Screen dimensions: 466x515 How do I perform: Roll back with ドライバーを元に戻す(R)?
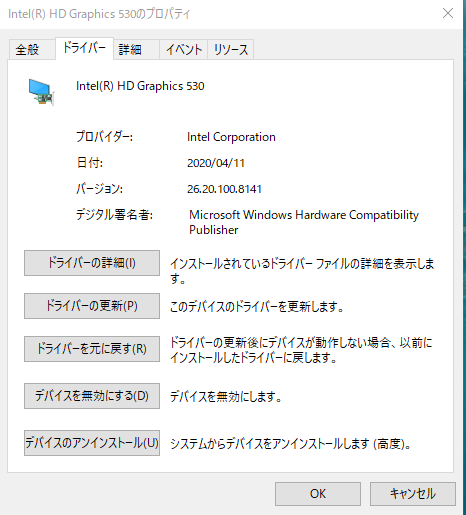pos(92,349)
